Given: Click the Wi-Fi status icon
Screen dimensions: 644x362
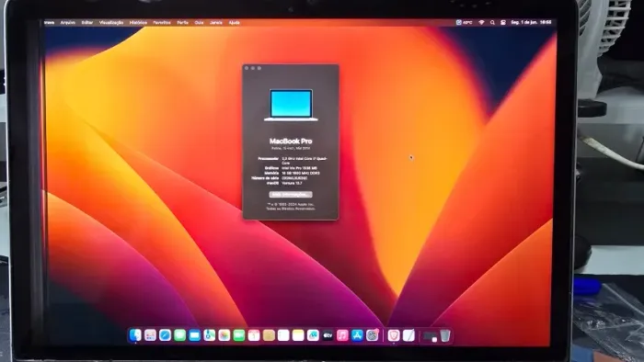Looking at the screenshot, I should [481, 23].
